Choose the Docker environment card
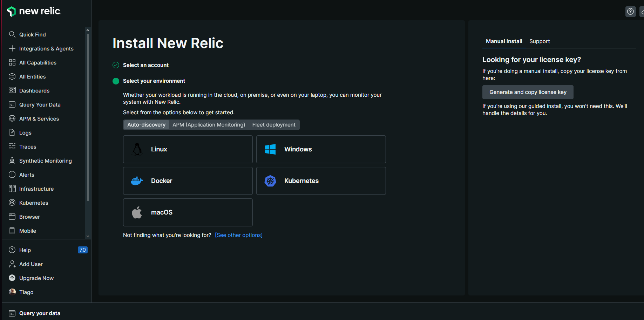 click(188, 181)
